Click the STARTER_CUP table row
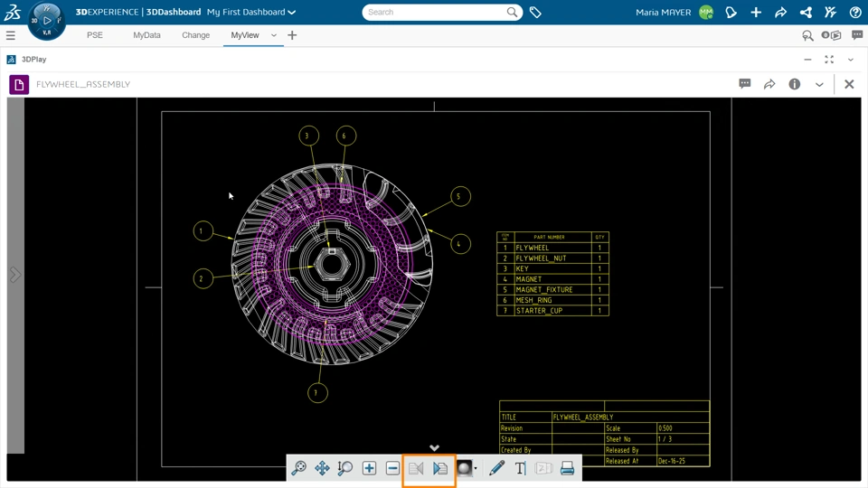The image size is (868, 488). [x=553, y=310]
